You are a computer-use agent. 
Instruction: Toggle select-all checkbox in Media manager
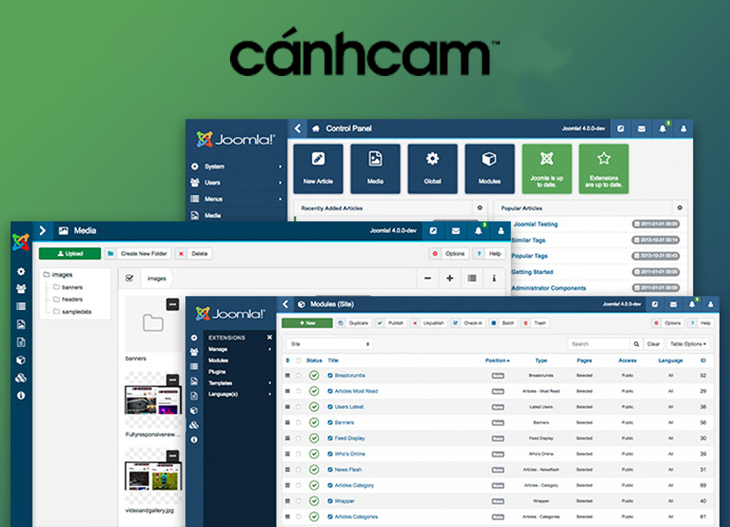[129, 278]
